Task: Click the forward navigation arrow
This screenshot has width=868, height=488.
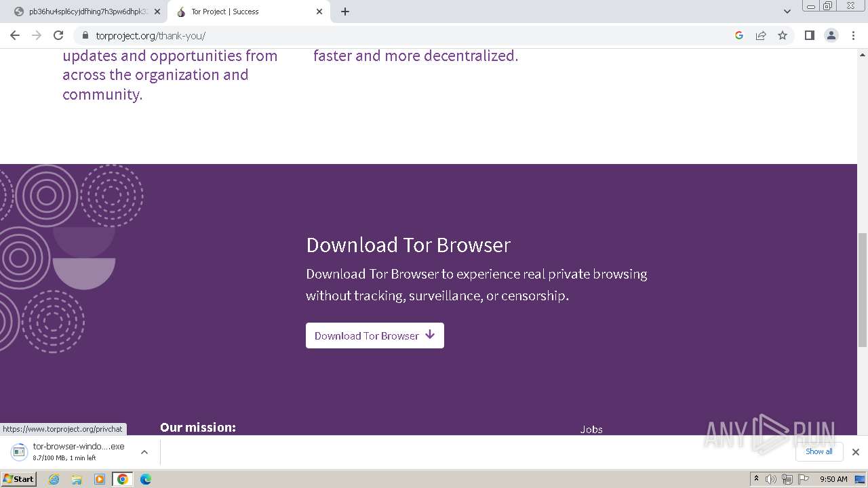Action: pyautogui.click(x=37, y=35)
